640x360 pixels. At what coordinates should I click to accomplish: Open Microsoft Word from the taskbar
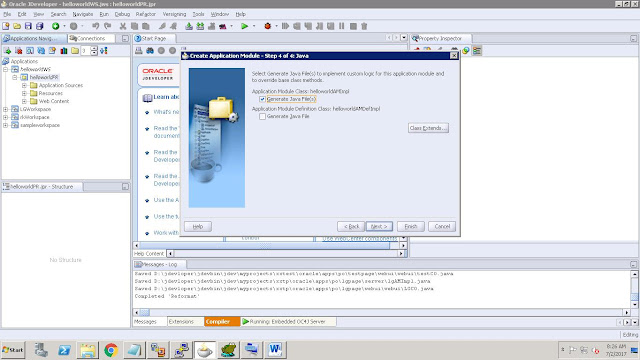275,350
